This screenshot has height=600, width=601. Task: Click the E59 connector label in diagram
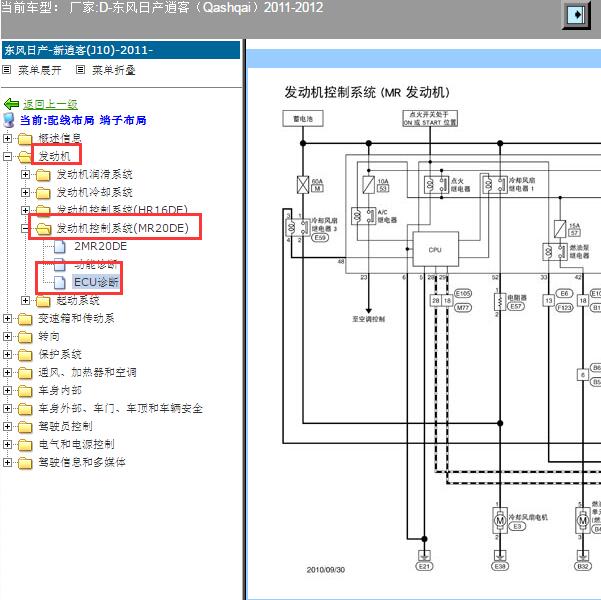click(320, 238)
